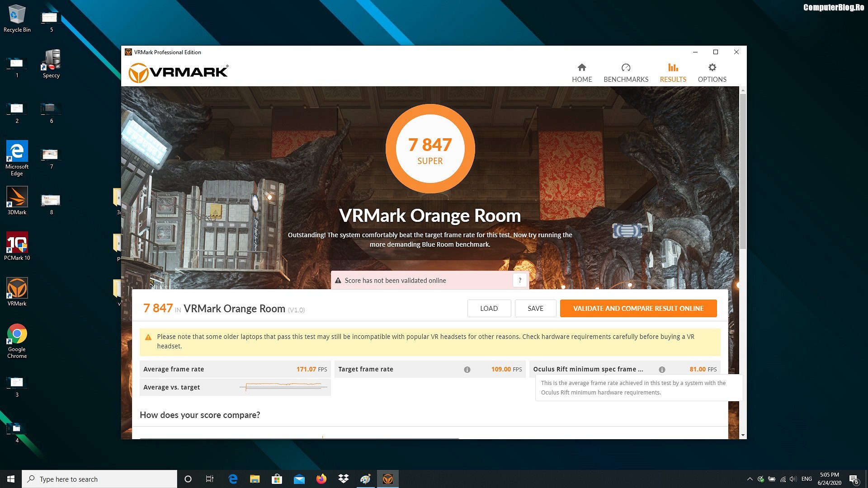This screenshot has width=868, height=488.
Task: Click the question mark beside validation warning
Action: pyautogui.click(x=520, y=280)
